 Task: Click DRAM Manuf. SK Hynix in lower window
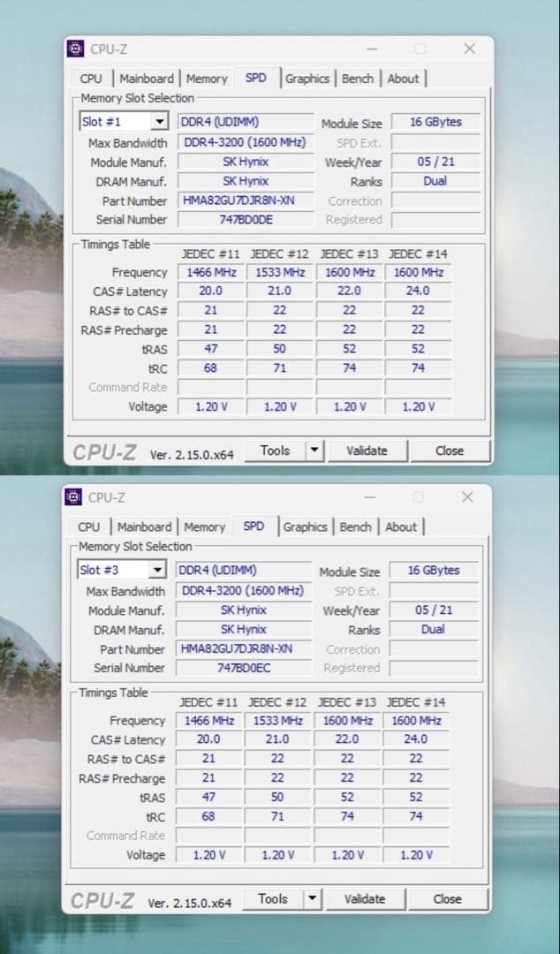(x=244, y=629)
